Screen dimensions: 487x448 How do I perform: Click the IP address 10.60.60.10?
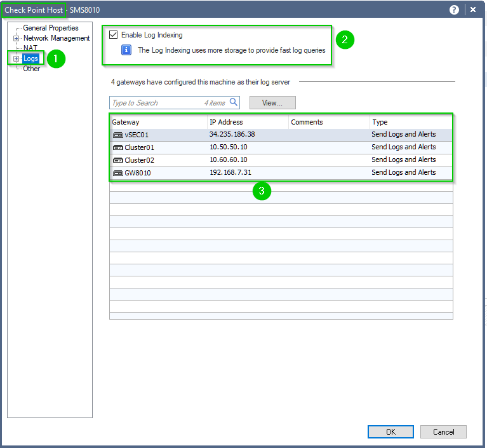tap(229, 160)
